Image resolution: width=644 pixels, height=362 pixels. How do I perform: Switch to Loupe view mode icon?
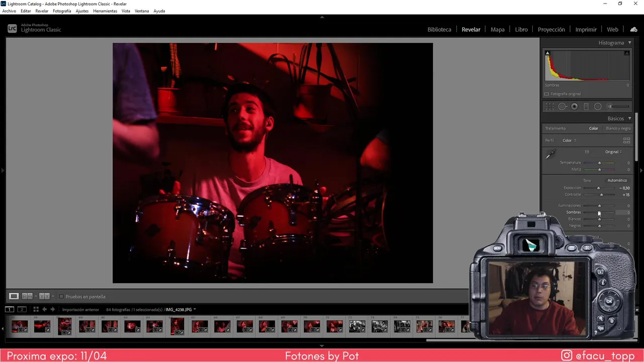(x=14, y=296)
